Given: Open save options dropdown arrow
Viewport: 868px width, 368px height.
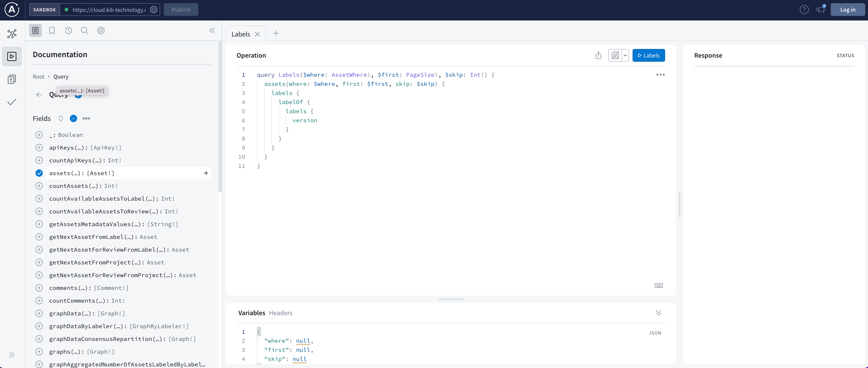Looking at the screenshot, I should point(625,55).
